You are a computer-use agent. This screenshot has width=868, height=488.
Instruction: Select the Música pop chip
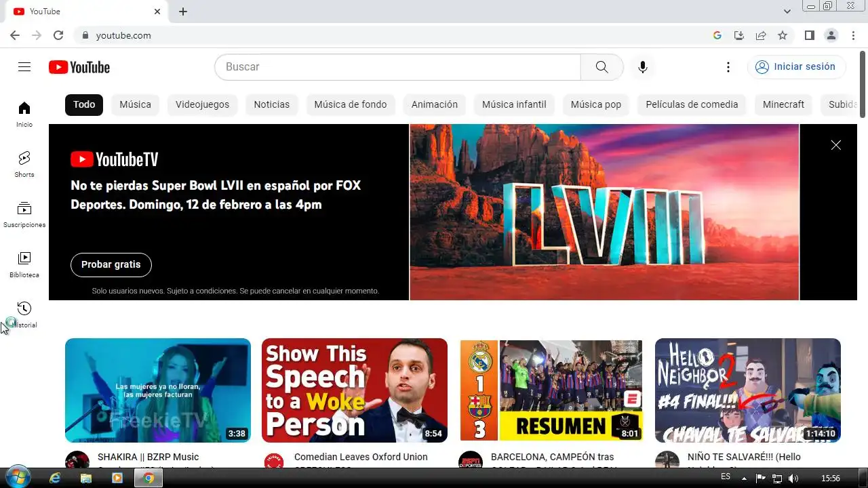(x=596, y=104)
